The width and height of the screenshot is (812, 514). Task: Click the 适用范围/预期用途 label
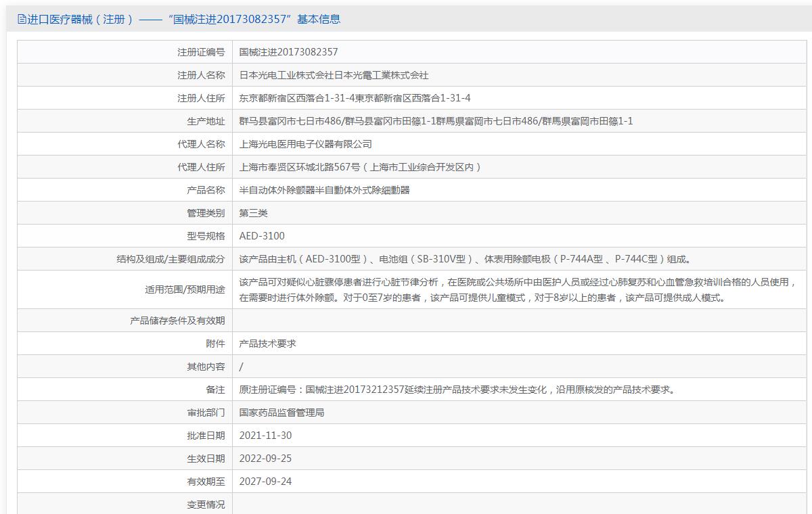click(x=185, y=289)
